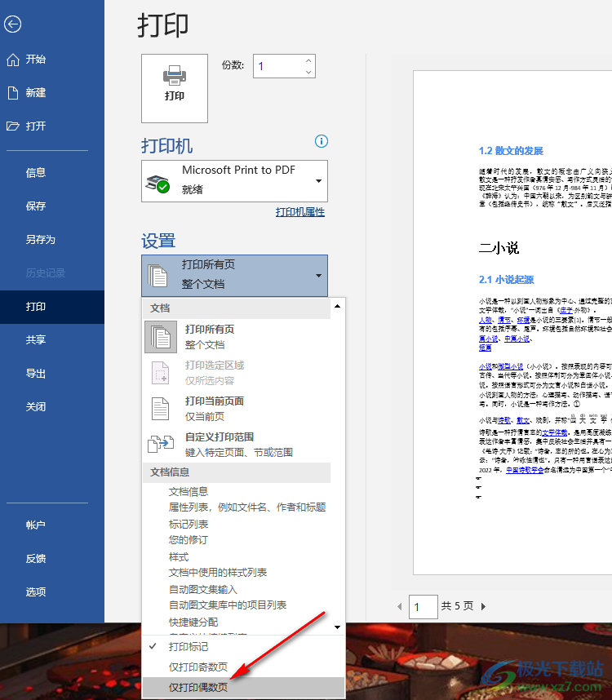Image resolution: width=612 pixels, height=700 pixels.
Task: Increase the copies count spinner
Action: [308, 60]
